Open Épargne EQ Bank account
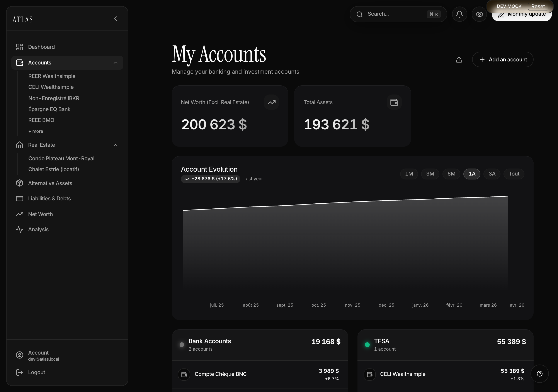Image resolution: width=558 pixels, height=392 pixels. click(x=49, y=109)
